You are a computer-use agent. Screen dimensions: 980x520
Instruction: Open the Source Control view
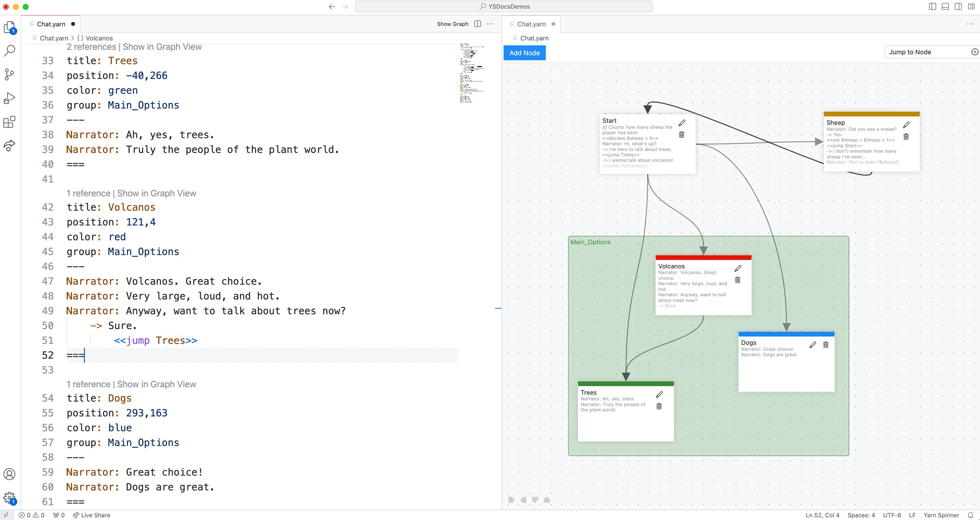pos(9,74)
